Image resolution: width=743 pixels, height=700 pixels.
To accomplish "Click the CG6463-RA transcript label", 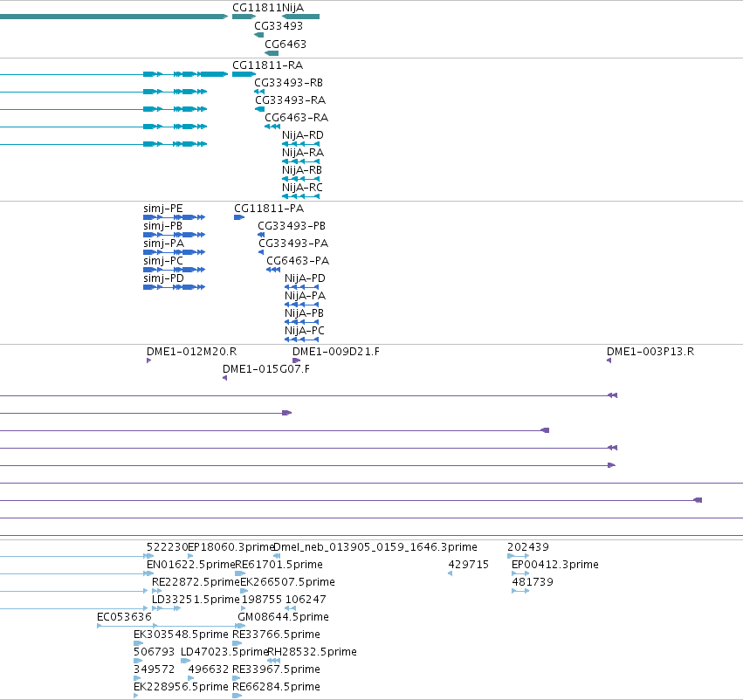I will pos(296,118).
